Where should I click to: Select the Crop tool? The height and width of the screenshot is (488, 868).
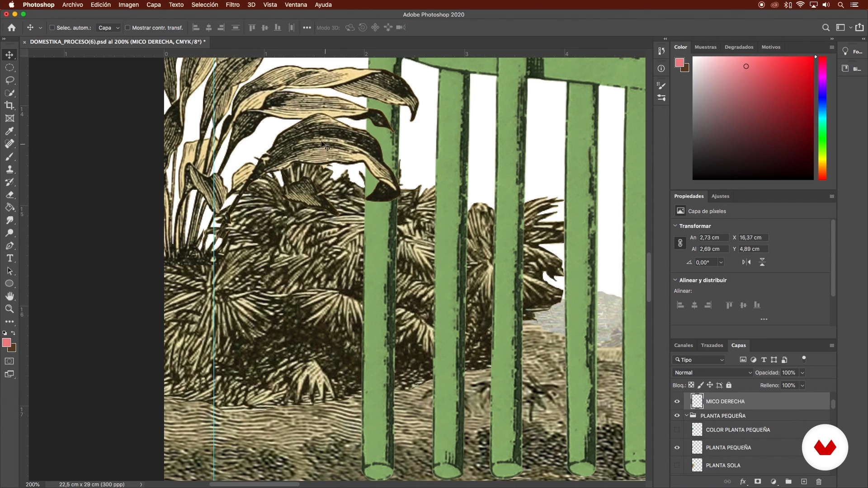9,105
